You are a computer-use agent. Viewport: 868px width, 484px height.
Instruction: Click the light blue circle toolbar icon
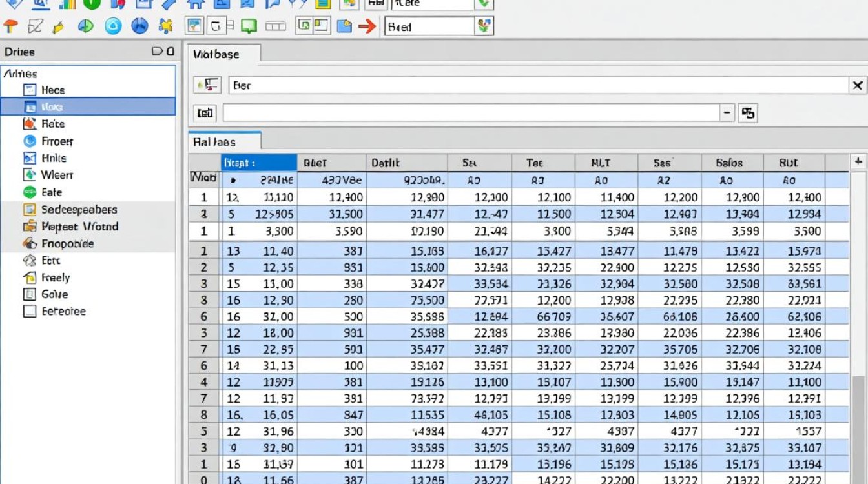[x=113, y=26]
